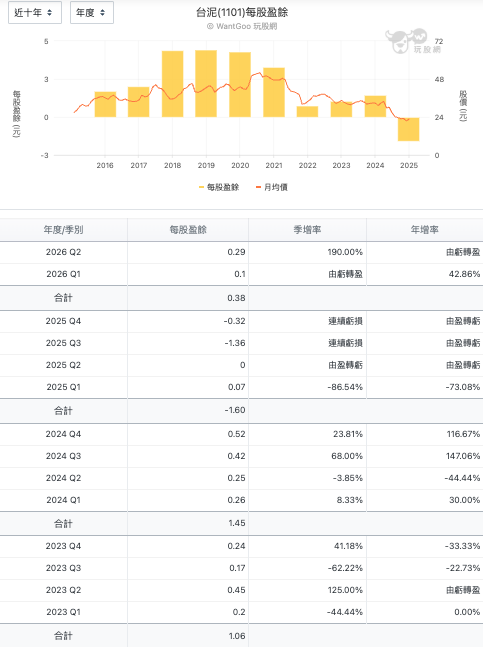Select the 190.00% quarterly growth cell
Viewport: 483px width, 647px height.
[x=345, y=252]
